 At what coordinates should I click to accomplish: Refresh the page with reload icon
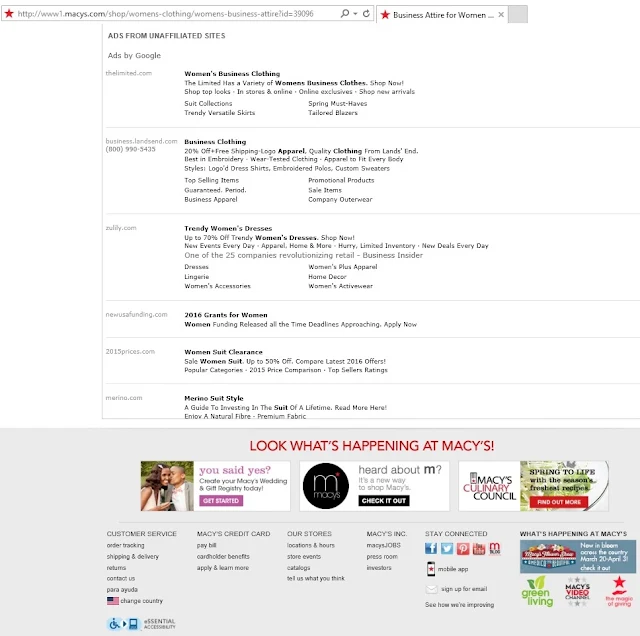click(366, 13)
